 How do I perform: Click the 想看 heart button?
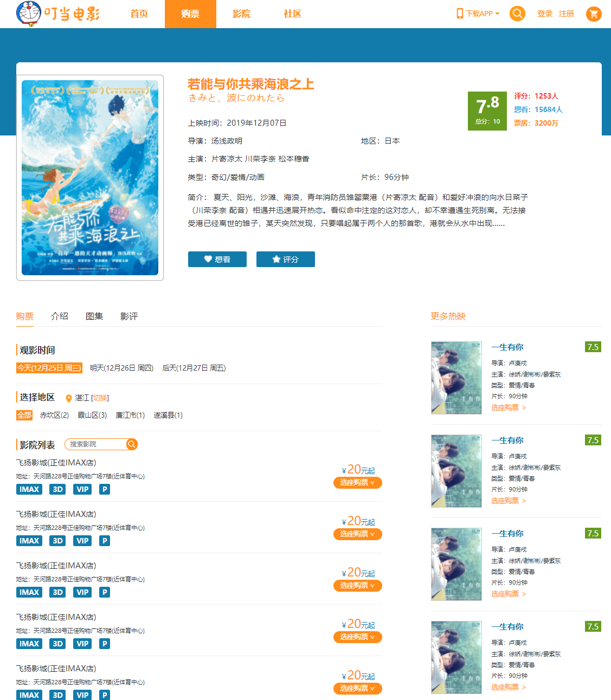point(217,260)
